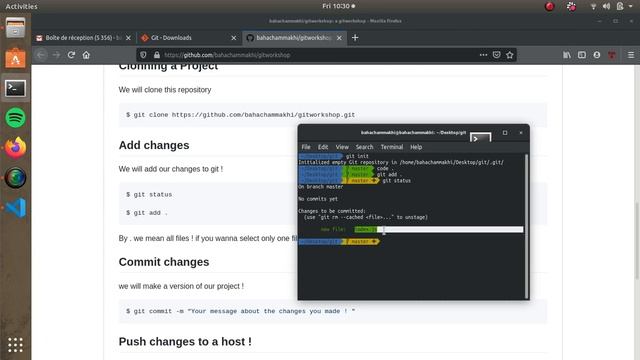
Task: Click Push changes to a host heading
Action: 185,342
